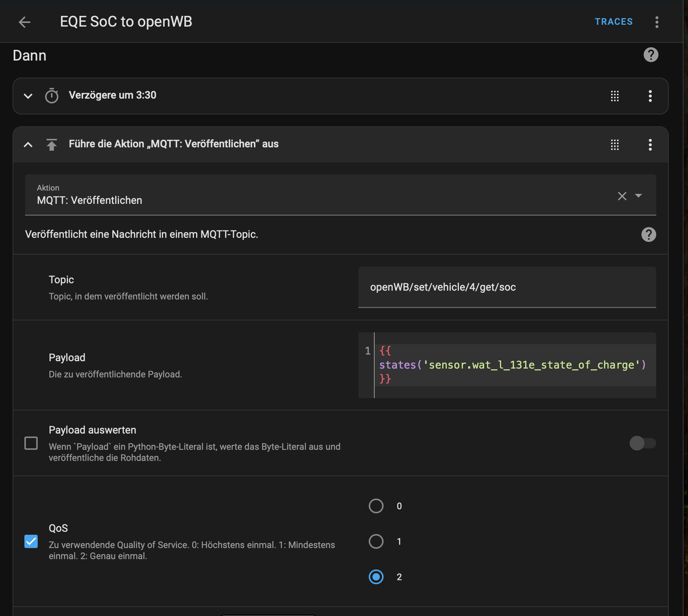Click help icon beside MQTT topic description
The height and width of the screenshot is (616, 688).
pos(648,235)
